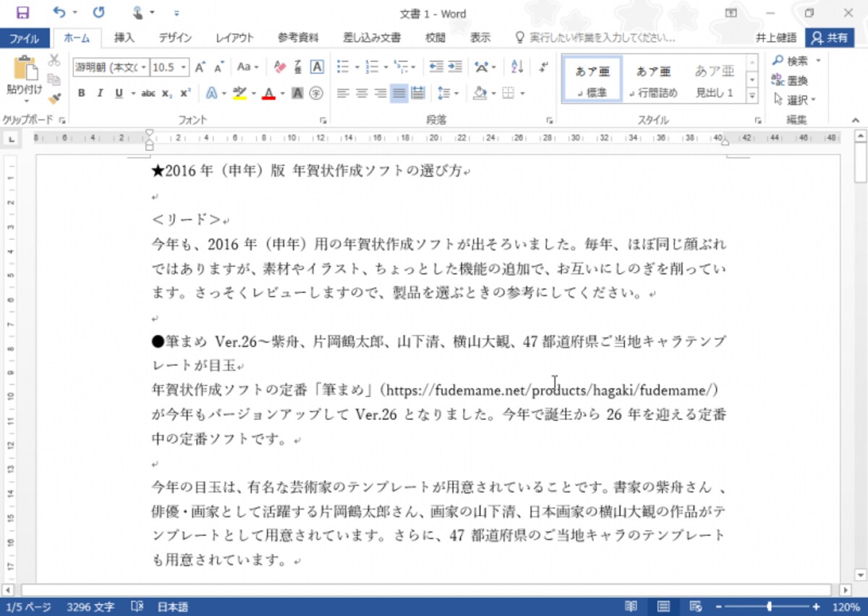The width and height of the screenshot is (868, 616).
Task: Copy selection using the Copy icon
Action: tap(54, 79)
